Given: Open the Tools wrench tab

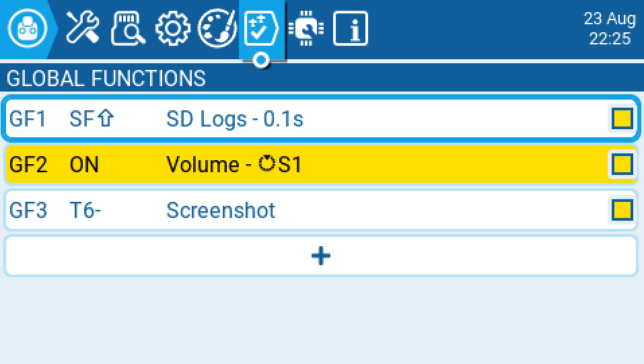Looking at the screenshot, I should pyautogui.click(x=83, y=29).
